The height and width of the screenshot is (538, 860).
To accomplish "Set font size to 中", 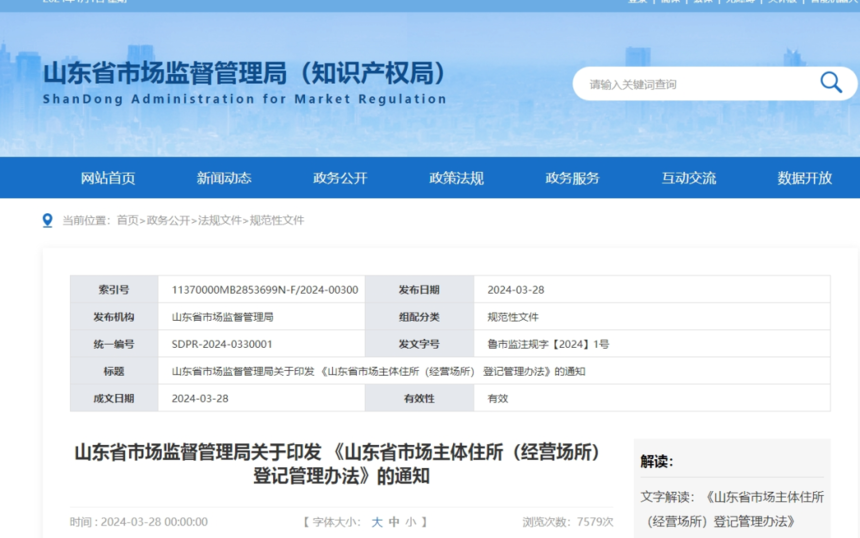I will point(394,522).
